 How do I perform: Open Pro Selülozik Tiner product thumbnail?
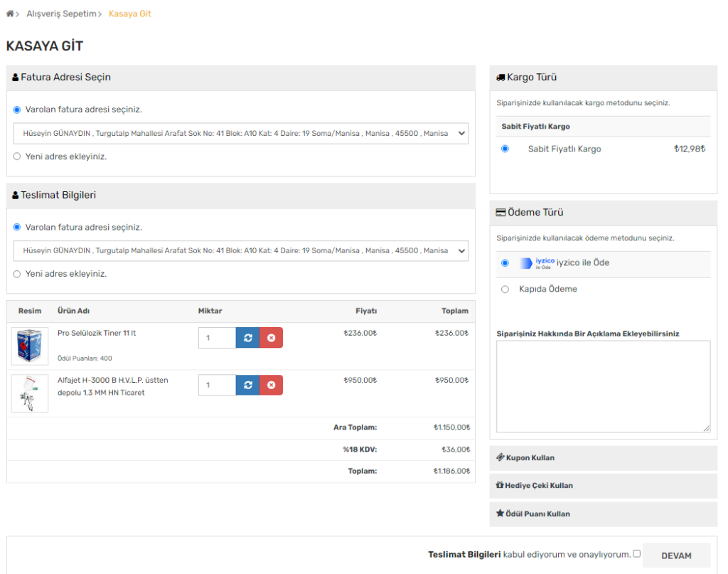tap(30, 346)
